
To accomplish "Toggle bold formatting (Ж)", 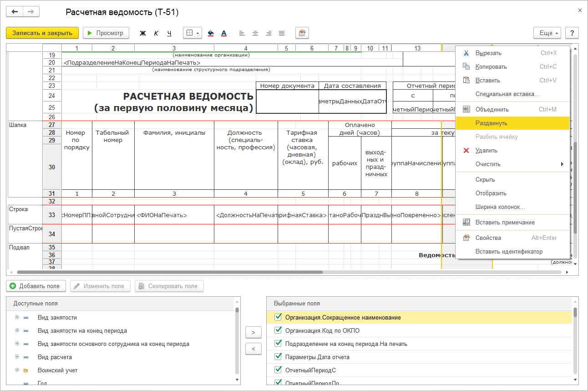I will click(142, 33).
